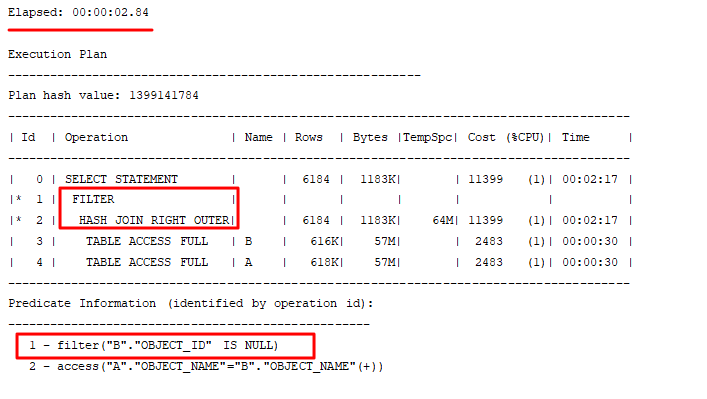Select the FILTER operation text
Image resolution: width=707 pixels, height=399 pixels.
tap(93, 199)
